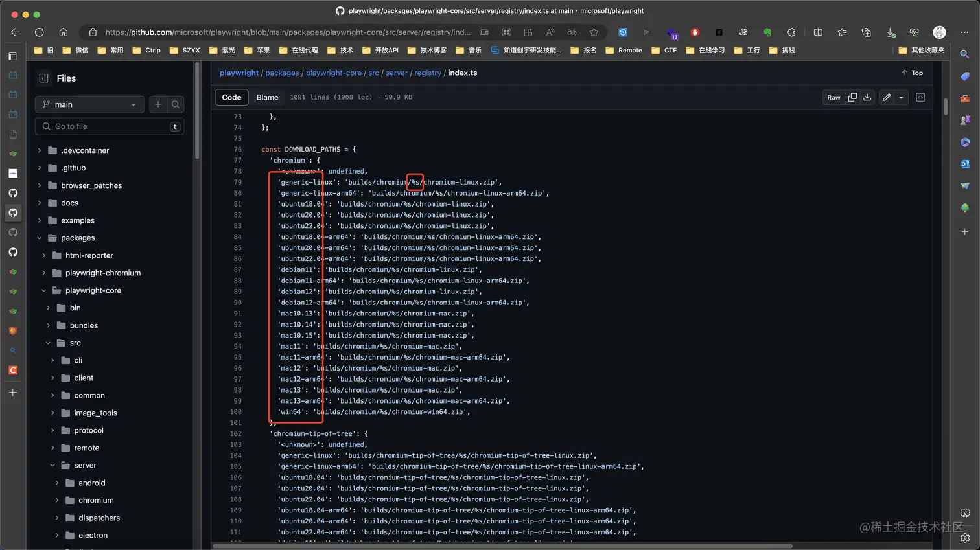Collapse the playwright-core folder chevron
980x550 pixels.
[44, 290]
